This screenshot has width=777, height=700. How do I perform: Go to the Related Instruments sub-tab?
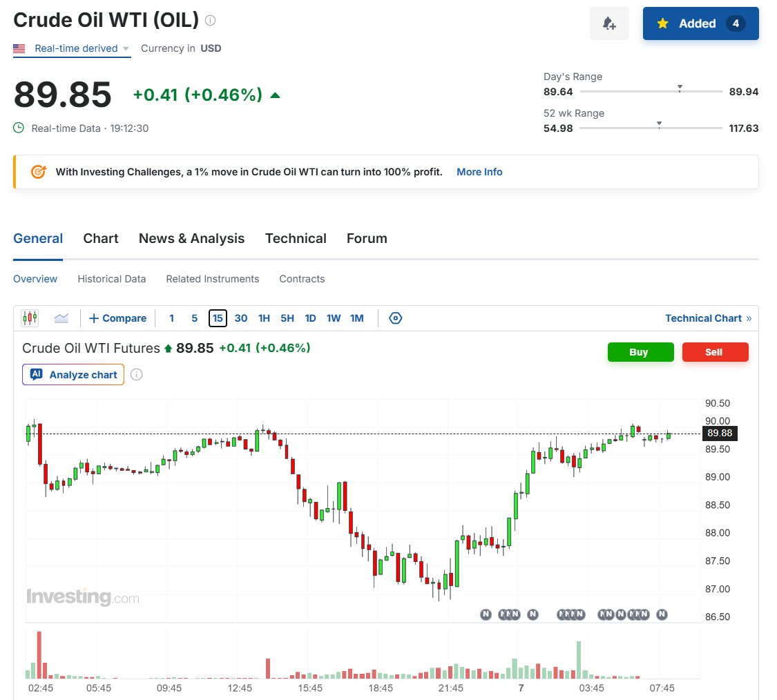213,279
